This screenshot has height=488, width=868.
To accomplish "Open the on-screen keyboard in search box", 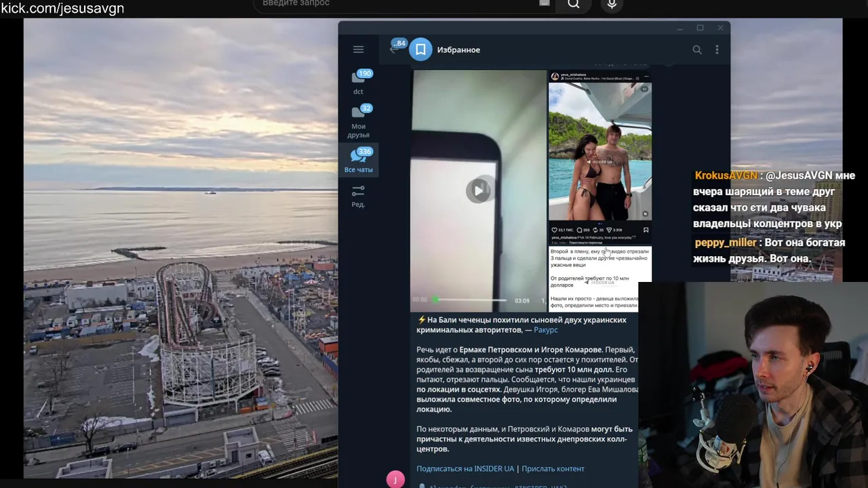I will [545, 3].
